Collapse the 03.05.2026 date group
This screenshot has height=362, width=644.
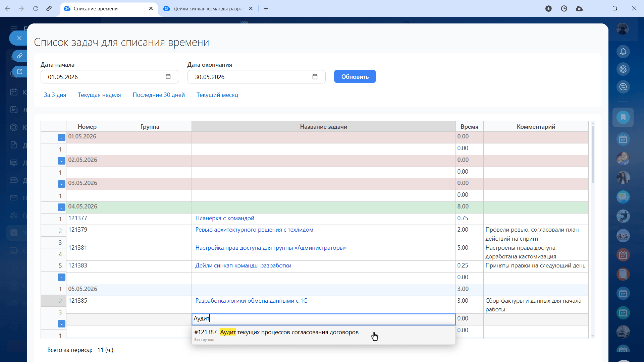(61, 184)
